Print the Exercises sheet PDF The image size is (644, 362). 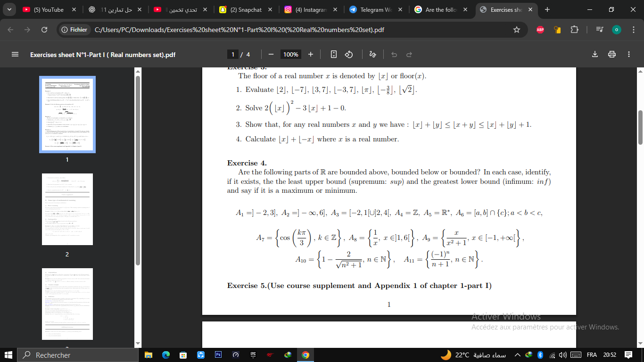(612, 54)
